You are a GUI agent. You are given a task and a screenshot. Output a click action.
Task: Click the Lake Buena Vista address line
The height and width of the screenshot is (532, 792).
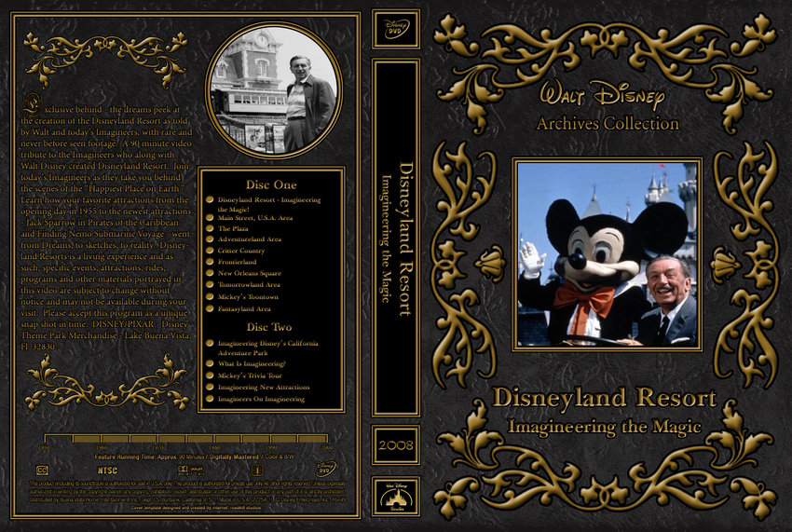coord(106,341)
